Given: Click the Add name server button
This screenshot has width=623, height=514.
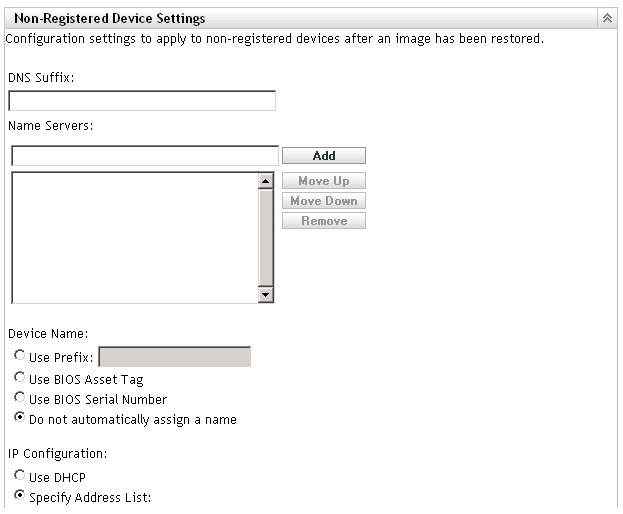Looking at the screenshot, I should [324, 156].
